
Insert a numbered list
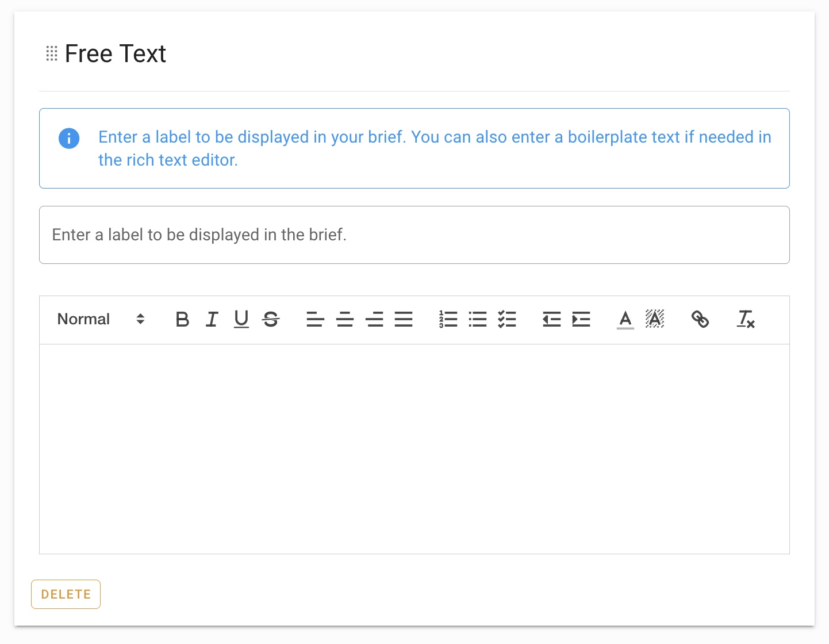448,319
